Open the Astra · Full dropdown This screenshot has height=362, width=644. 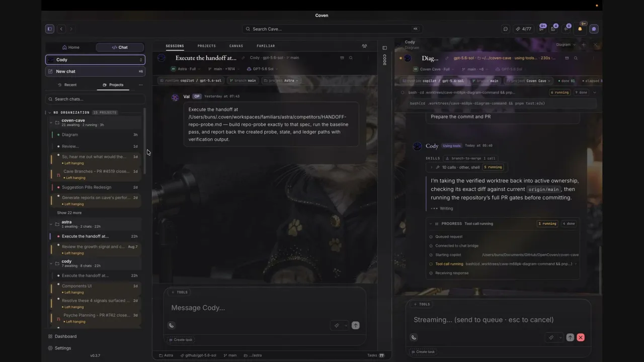coord(185,69)
